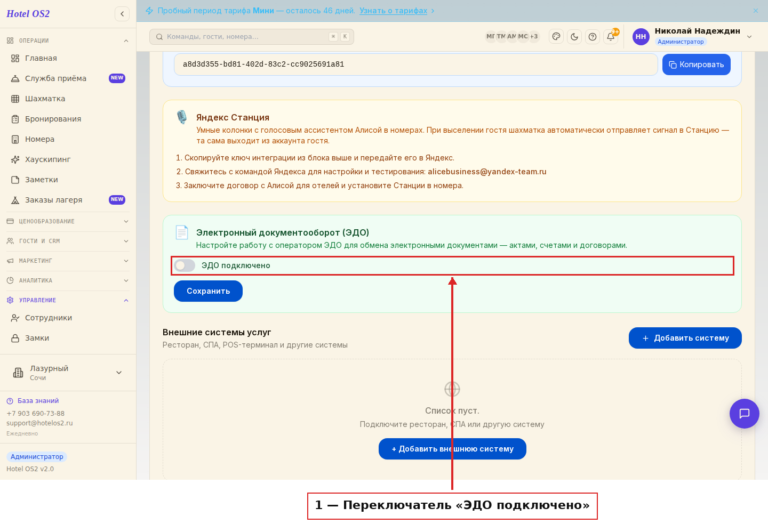Open the color theme palette icon
This screenshot has height=532, width=768.
(x=556, y=37)
